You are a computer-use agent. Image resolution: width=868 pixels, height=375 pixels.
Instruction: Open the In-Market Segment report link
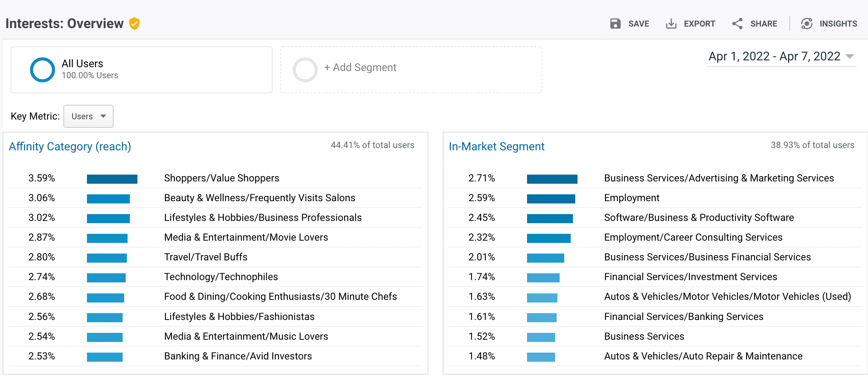point(496,147)
